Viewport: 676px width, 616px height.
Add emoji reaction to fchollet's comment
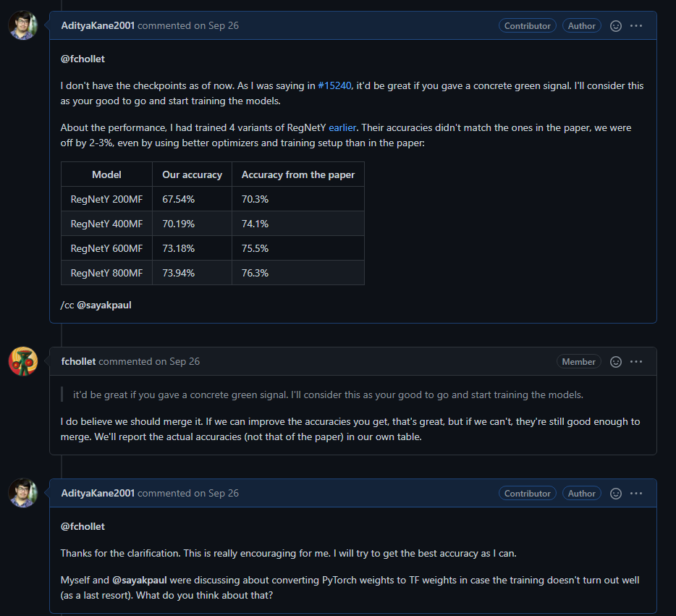616,362
